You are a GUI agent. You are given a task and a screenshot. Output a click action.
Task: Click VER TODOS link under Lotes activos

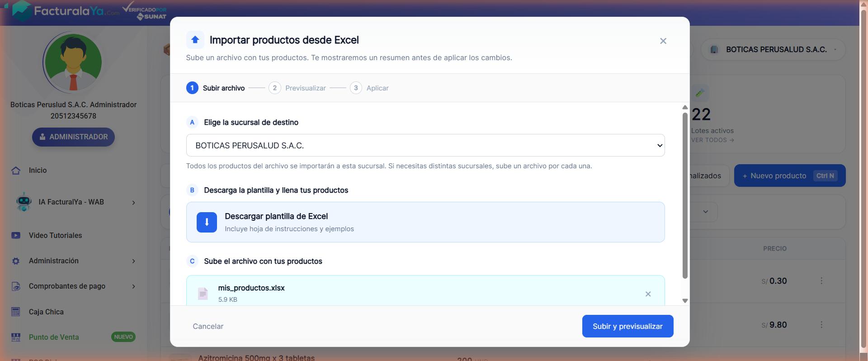tap(712, 140)
